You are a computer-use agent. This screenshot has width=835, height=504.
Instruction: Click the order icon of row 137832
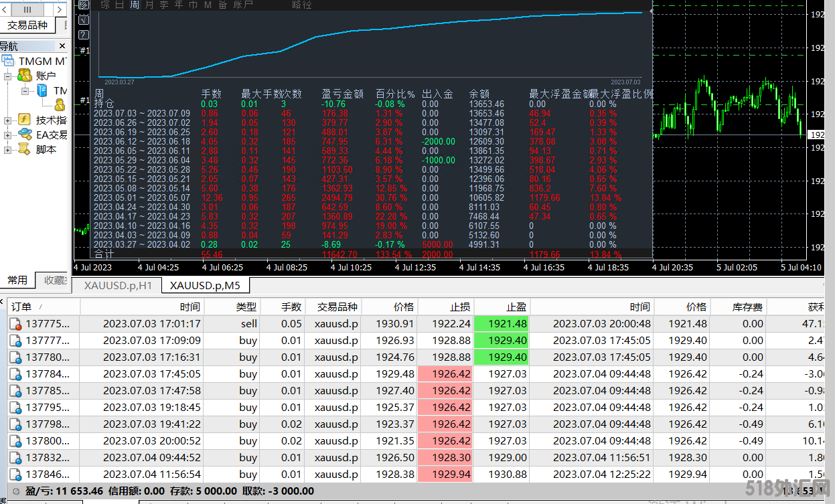pos(16,458)
